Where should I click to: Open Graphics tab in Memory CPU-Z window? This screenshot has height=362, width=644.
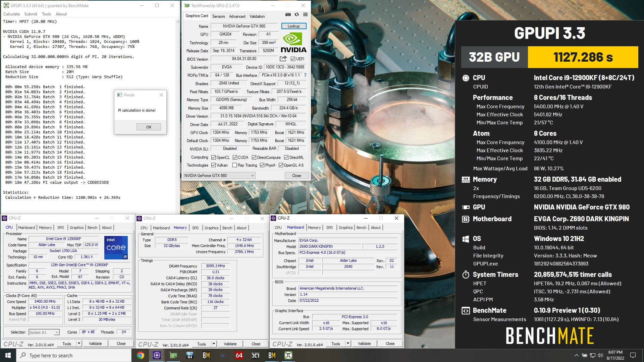click(x=211, y=228)
